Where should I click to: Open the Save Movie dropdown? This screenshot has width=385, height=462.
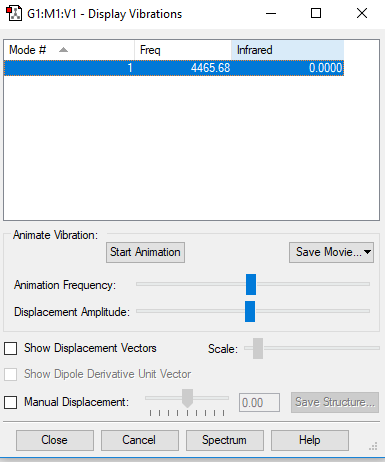(x=331, y=252)
